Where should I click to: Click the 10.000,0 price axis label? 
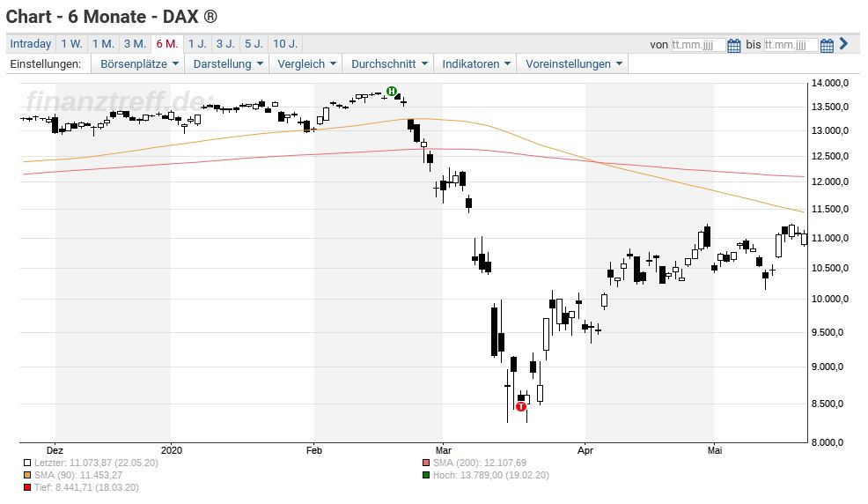830,299
